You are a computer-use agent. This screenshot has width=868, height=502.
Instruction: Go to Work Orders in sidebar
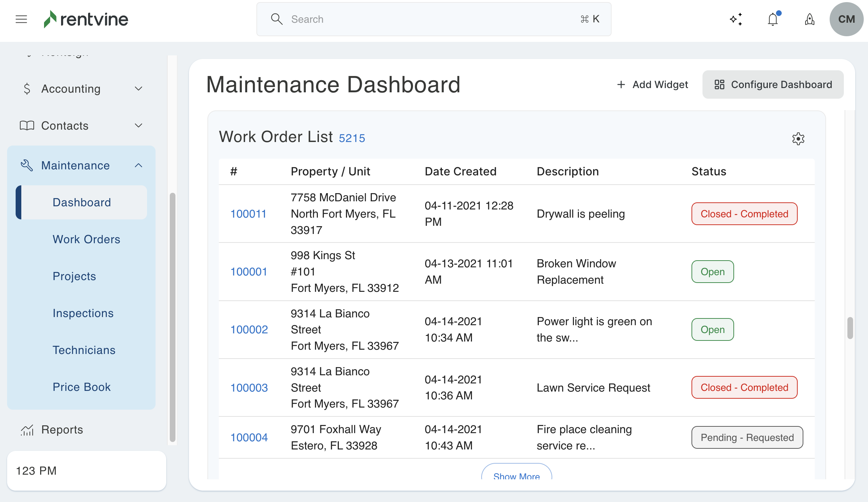[86, 239]
